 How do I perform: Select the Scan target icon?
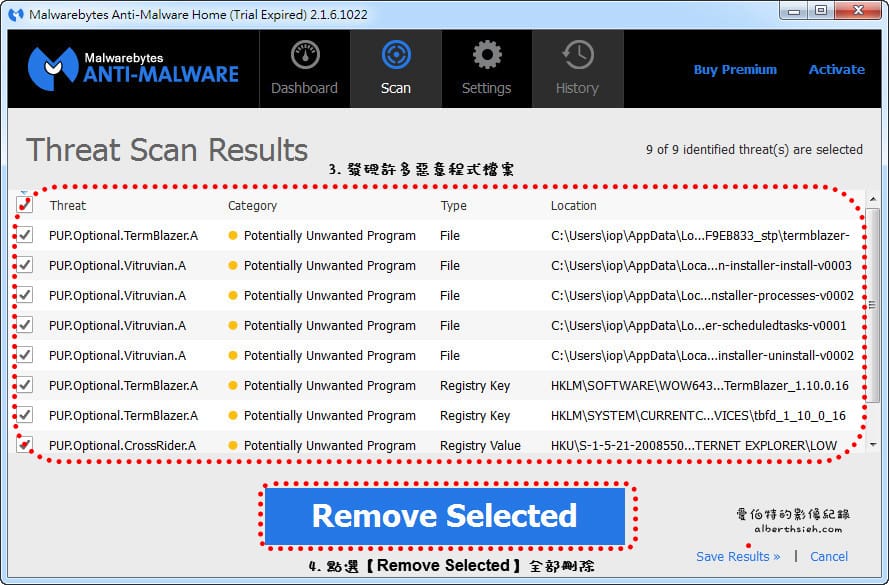pos(396,56)
